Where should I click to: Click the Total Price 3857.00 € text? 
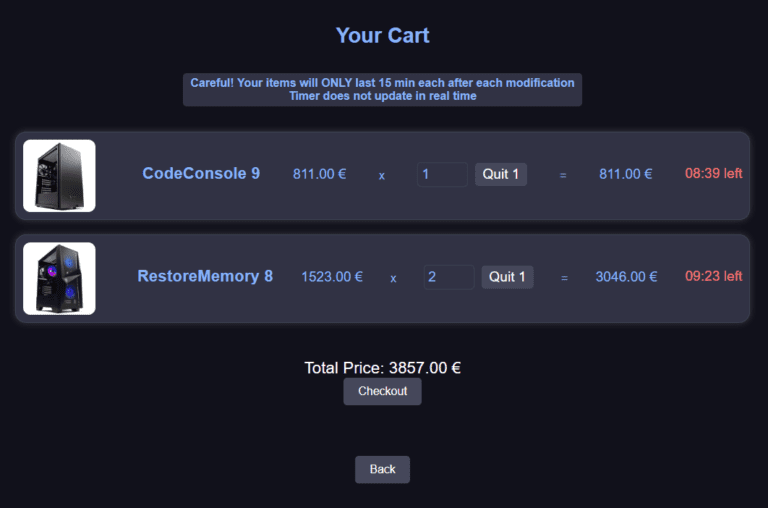pos(382,368)
